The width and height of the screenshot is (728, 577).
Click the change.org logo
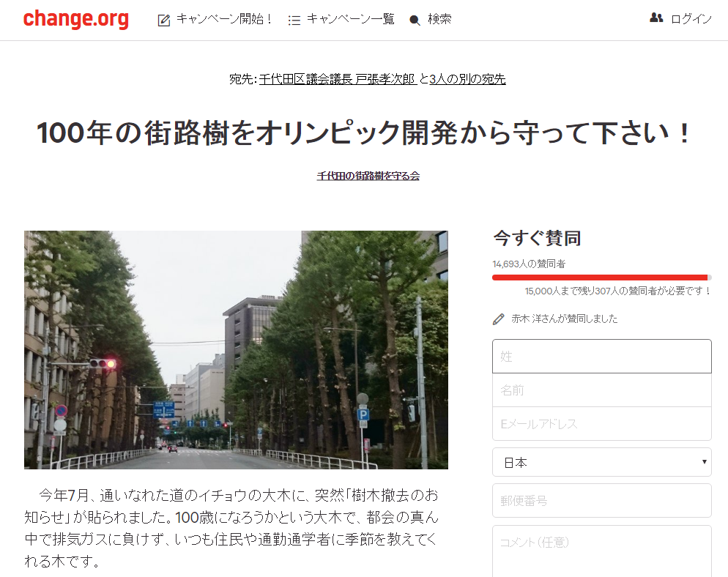coord(75,20)
